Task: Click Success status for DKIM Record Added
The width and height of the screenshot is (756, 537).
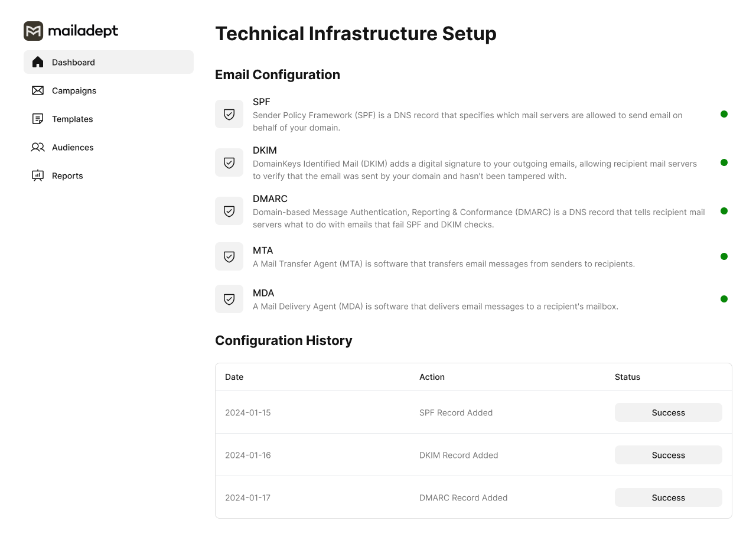Action: click(x=669, y=455)
